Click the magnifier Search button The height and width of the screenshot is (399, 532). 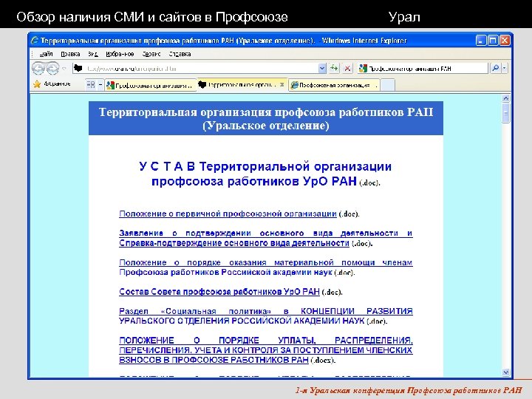coord(495,68)
